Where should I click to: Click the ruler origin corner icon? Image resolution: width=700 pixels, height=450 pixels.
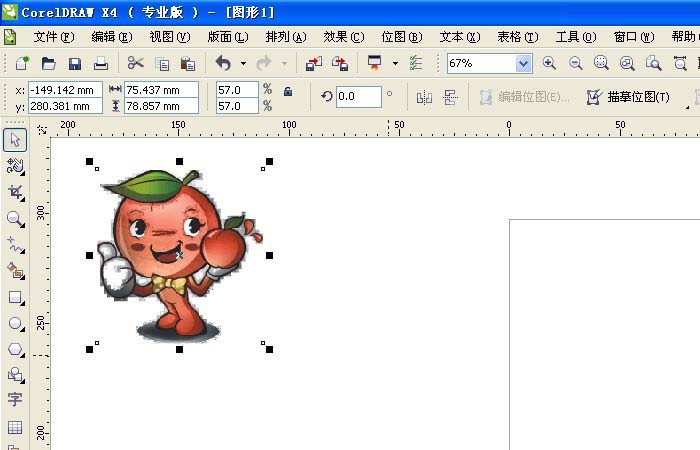42,129
